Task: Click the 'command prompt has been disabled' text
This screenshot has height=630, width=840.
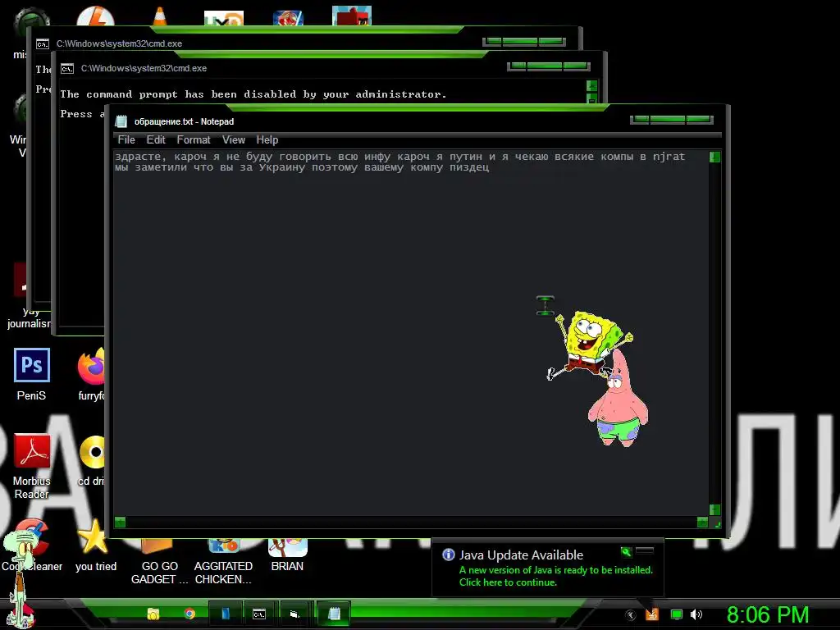Action: point(253,94)
